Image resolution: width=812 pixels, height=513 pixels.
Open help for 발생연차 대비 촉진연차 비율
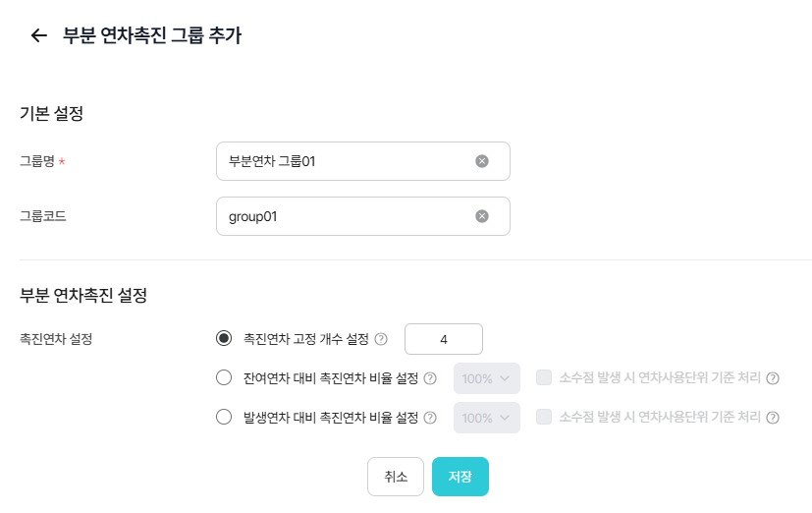tap(430, 418)
